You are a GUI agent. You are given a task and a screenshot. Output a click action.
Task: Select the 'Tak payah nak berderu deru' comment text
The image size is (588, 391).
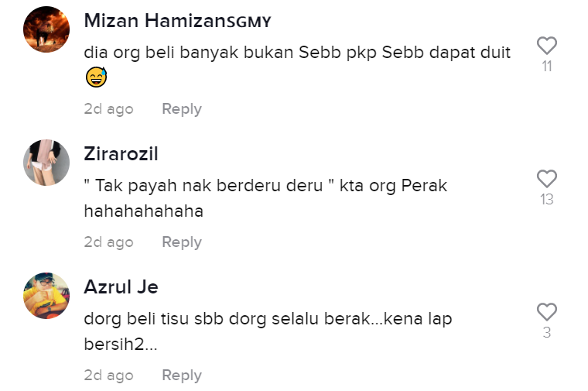click(265, 198)
